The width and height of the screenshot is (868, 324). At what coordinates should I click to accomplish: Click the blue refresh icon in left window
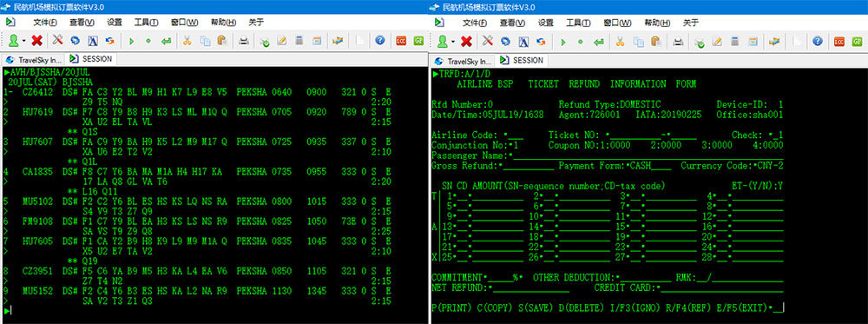pos(76,41)
